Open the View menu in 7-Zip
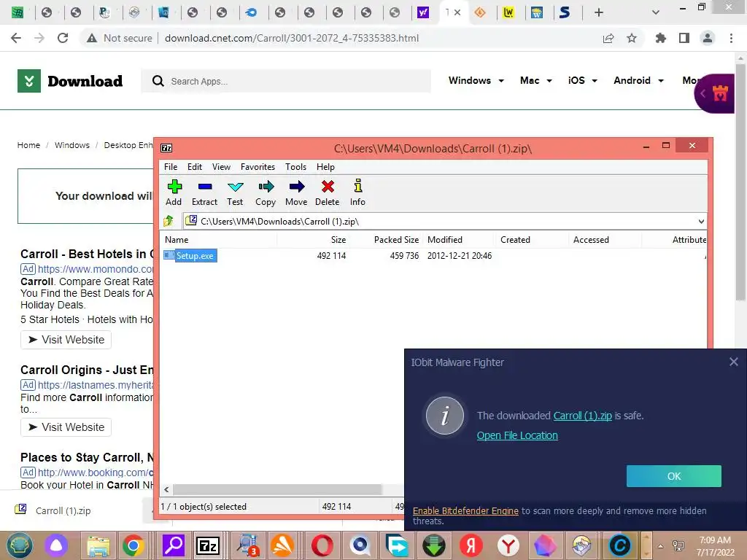 tap(221, 167)
